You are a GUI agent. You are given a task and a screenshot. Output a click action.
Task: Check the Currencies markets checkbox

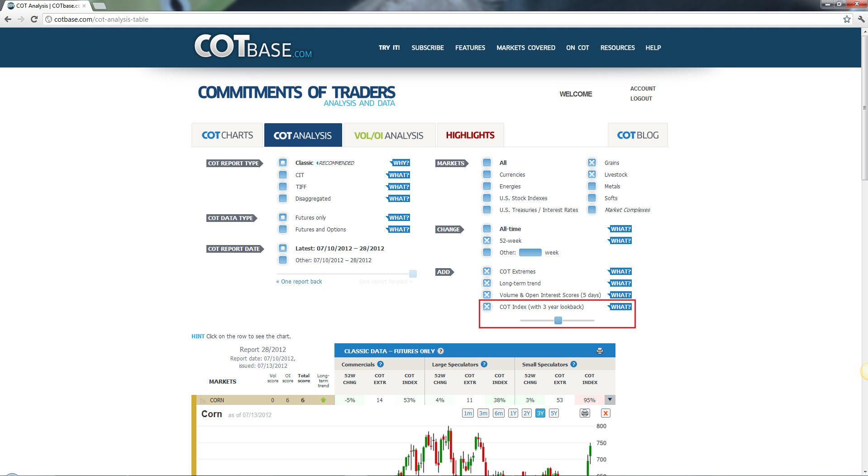[x=487, y=174]
